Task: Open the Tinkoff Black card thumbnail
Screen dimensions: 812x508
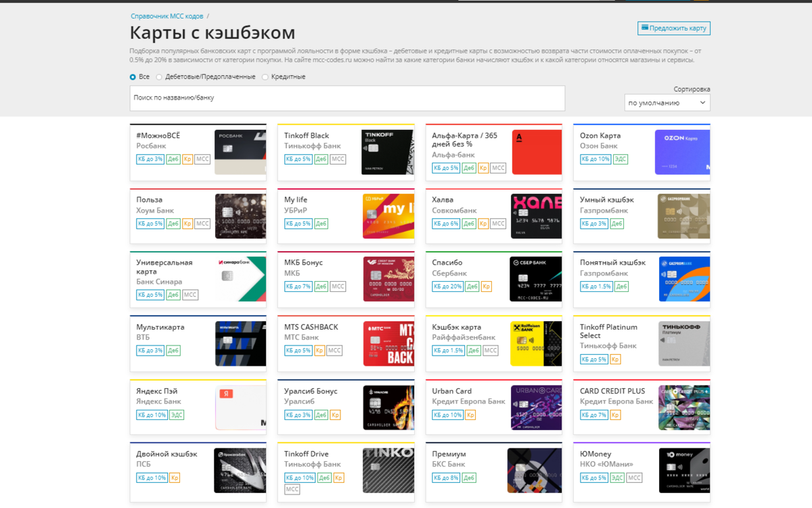Action: [387, 152]
